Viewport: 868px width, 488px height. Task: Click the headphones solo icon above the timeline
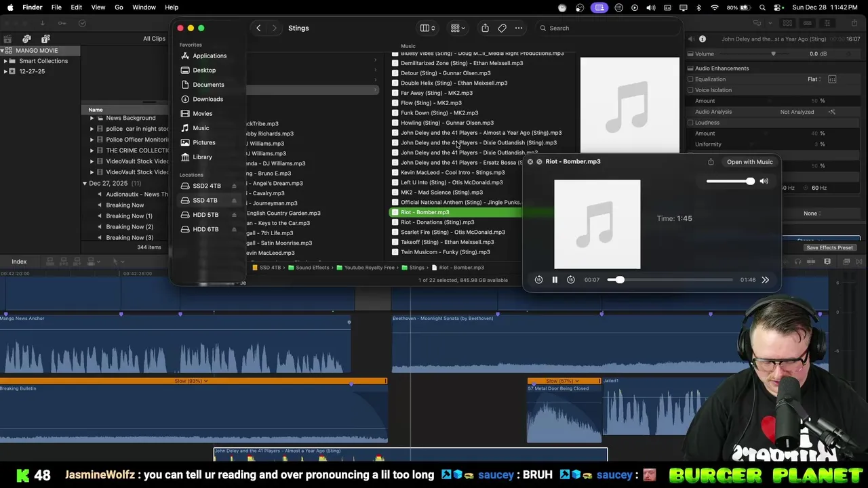pos(797,262)
